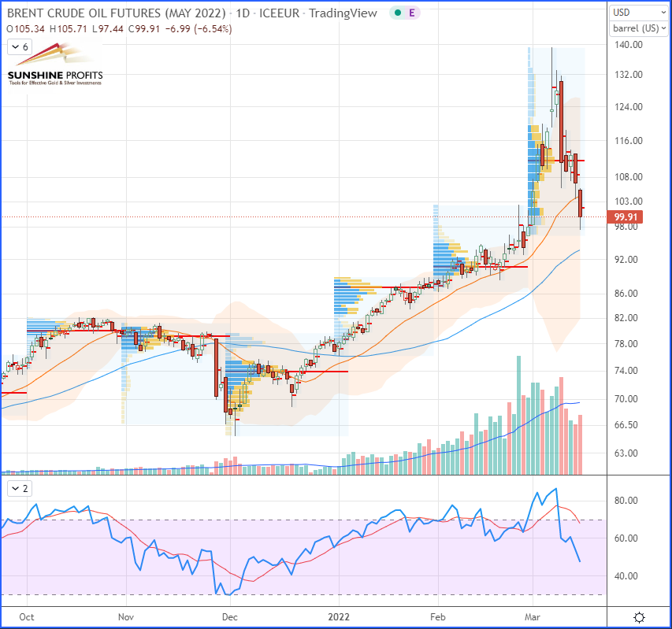Select the Mar label on time axis
Image resolution: width=672 pixels, height=629 pixels.
point(534,616)
